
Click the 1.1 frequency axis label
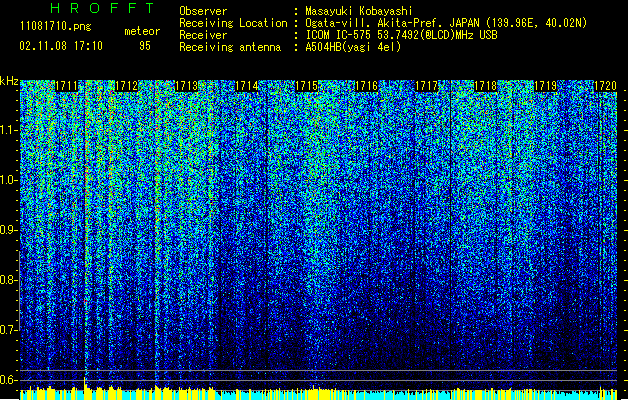9,130
